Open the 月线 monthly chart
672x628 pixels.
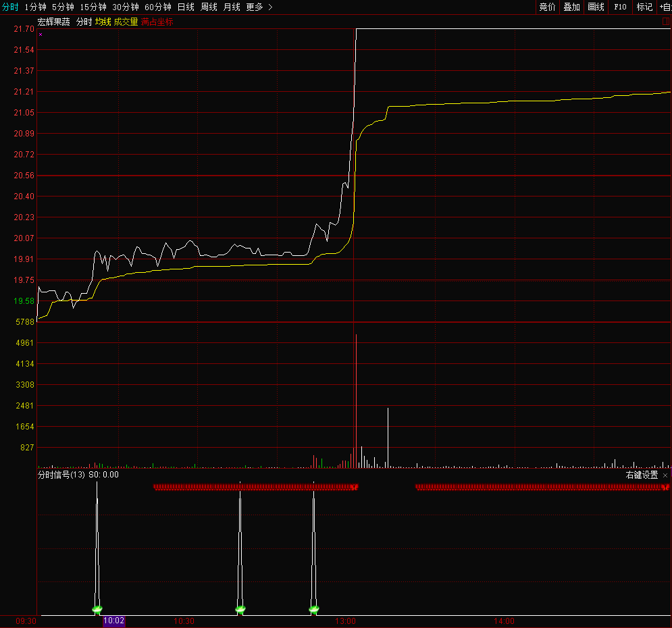coord(232,7)
